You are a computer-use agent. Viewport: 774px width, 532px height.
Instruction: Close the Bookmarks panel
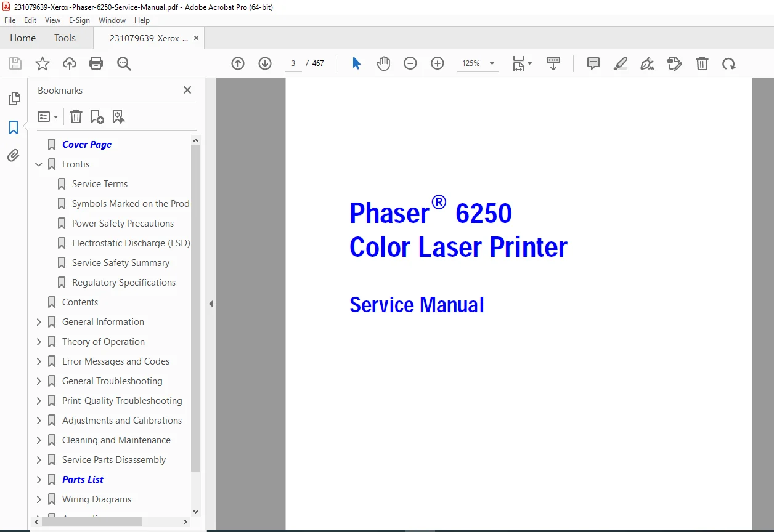[187, 90]
